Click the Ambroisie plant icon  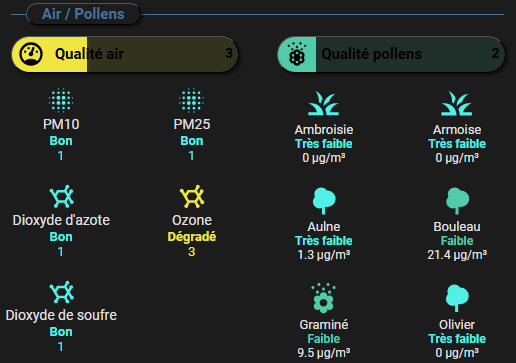(323, 104)
